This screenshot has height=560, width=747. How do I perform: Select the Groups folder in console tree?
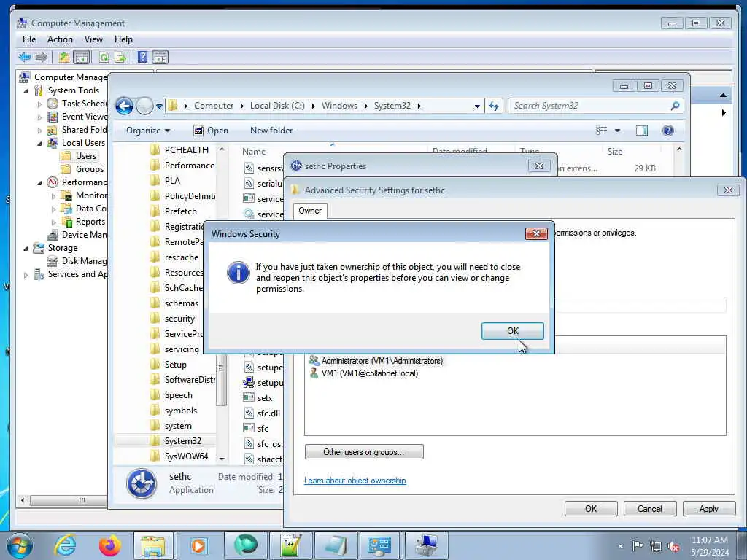[x=83, y=169]
